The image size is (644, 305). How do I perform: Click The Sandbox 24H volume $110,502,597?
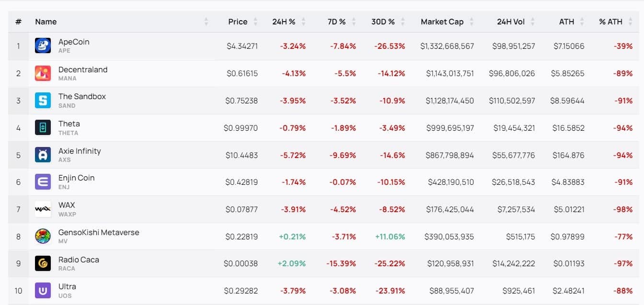tap(512, 101)
